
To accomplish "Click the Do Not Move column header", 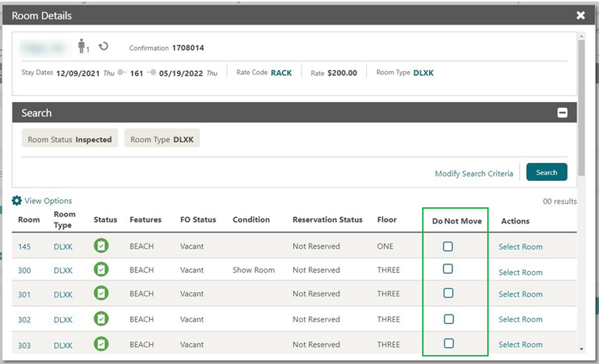I will [457, 221].
